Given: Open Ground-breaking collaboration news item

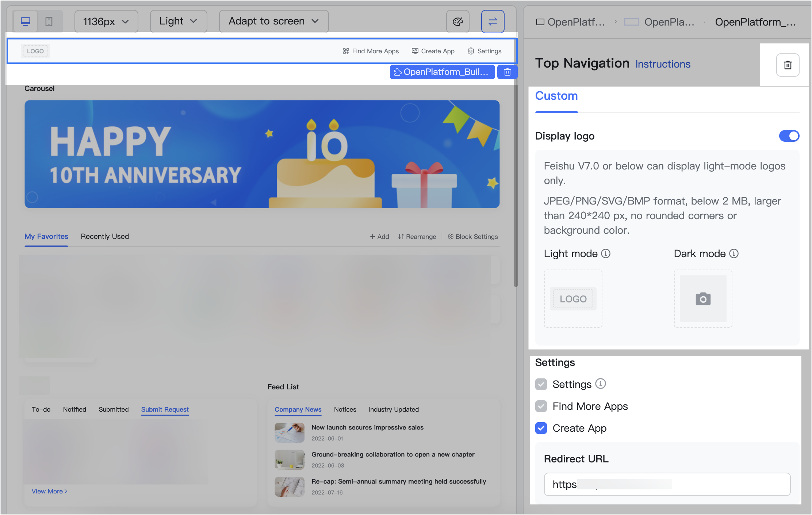Looking at the screenshot, I should coord(393,454).
